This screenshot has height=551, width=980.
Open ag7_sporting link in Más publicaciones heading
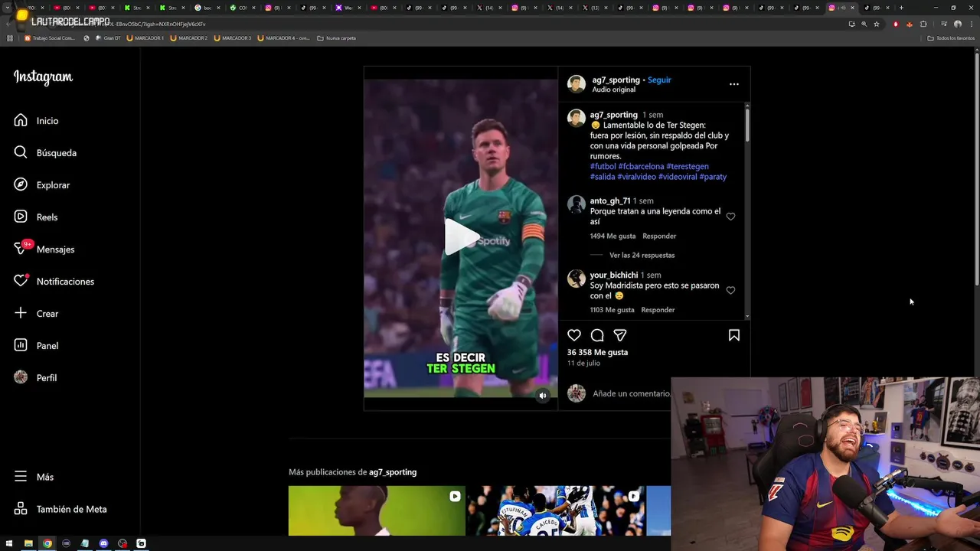click(x=393, y=472)
